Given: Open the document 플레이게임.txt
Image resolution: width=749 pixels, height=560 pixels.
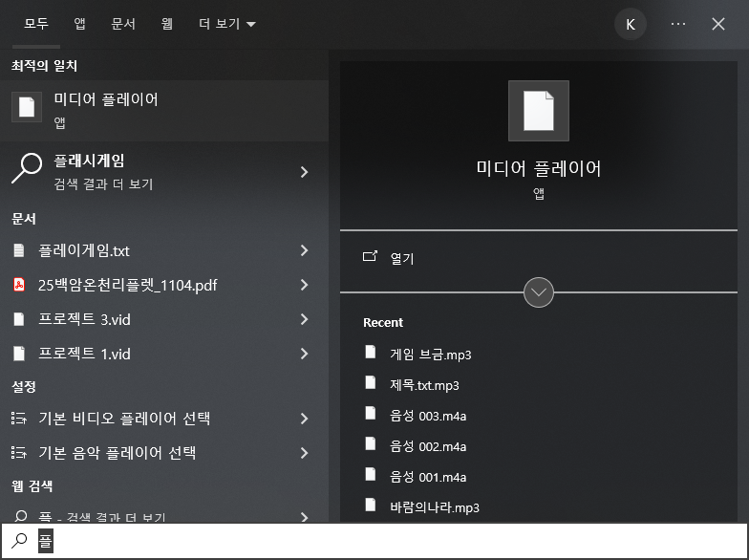Looking at the screenshot, I should [x=164, y=250].
